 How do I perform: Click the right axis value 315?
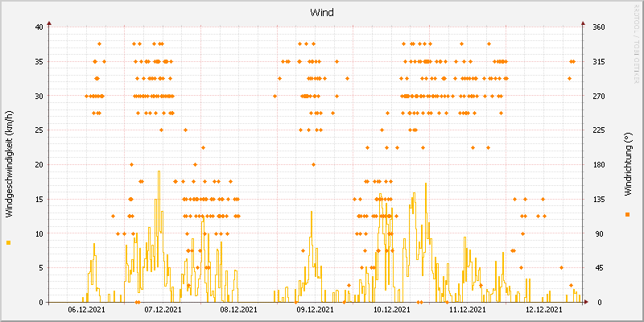600,62
